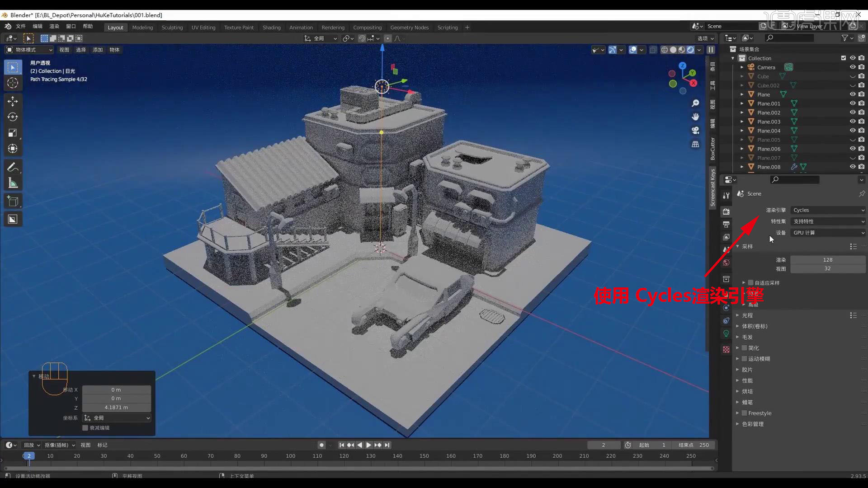Expand the Performance section
This screenshot has height=488, width=868.
tap(747, 380)
